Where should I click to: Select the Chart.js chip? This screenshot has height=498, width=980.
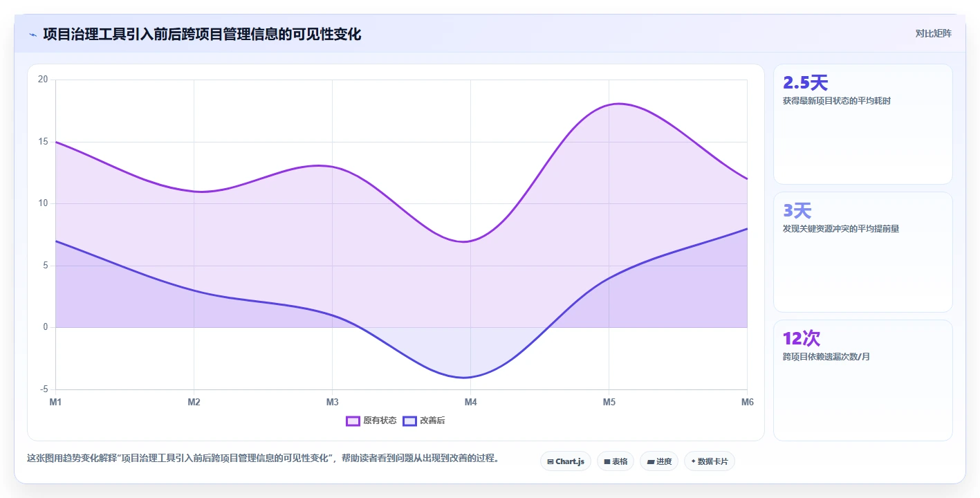566,461
